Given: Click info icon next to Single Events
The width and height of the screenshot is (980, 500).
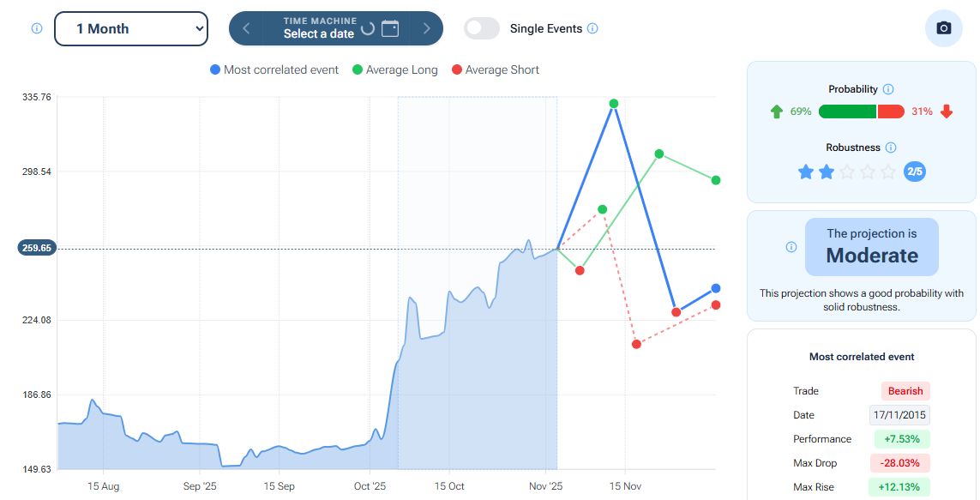Looking at the screenshot, I should [592, 28].
